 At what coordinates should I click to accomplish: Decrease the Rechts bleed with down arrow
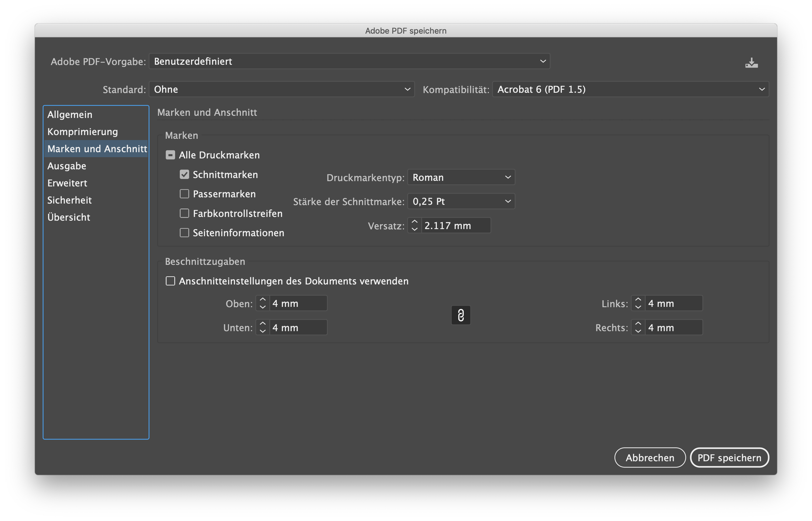[638, 331]
